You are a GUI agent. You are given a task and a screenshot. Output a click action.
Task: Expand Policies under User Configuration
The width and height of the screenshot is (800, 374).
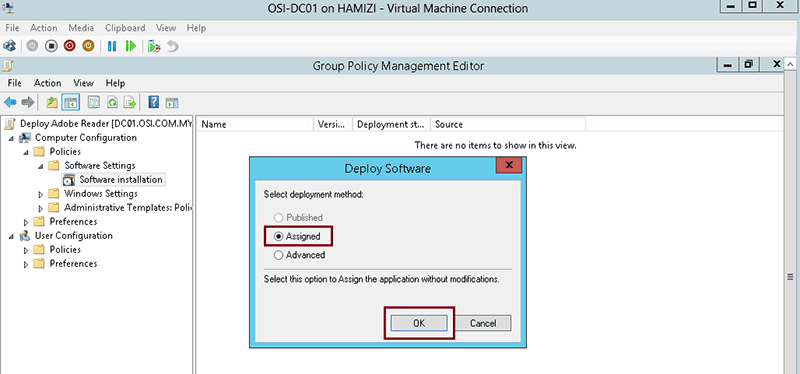(x=26, y=251)
